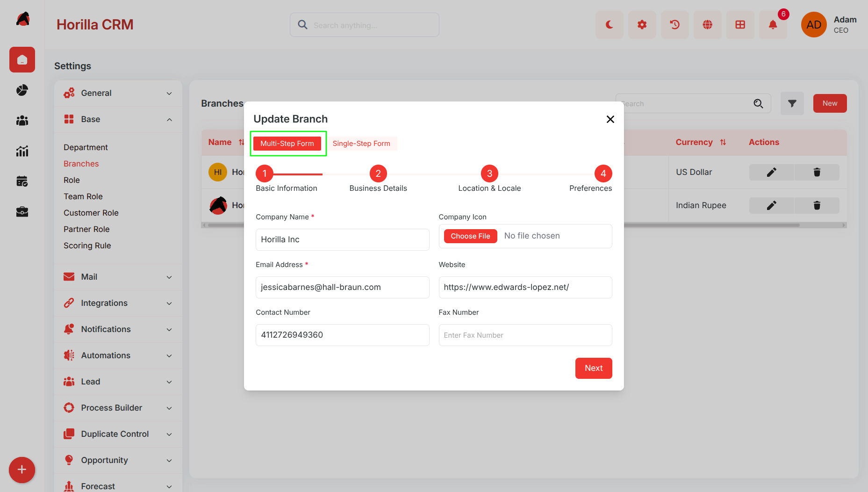Open the briefcase sidebar icon
This screenshot has height=492, width=868.
coord(22,212)
